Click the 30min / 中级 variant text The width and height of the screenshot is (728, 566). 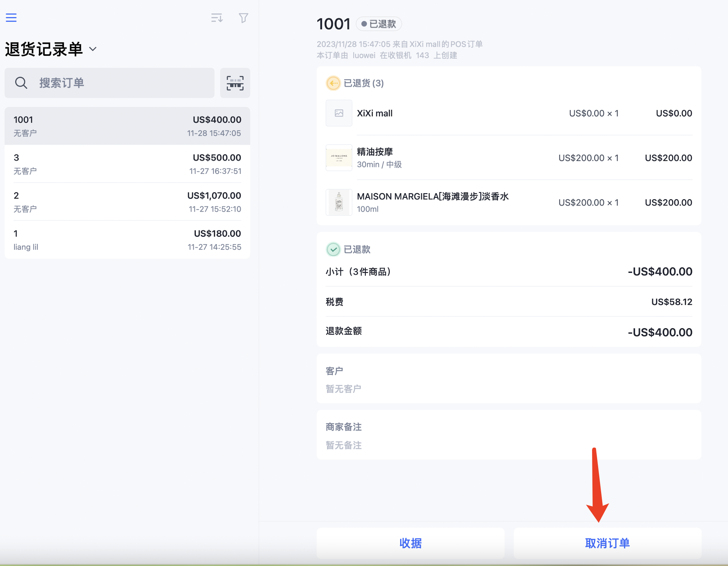pyautogui.click(x=379, y=165)
